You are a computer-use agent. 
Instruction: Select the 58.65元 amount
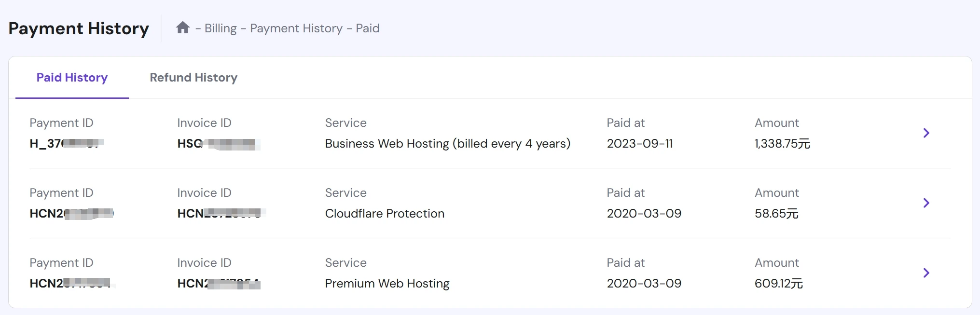click(776, 214)
